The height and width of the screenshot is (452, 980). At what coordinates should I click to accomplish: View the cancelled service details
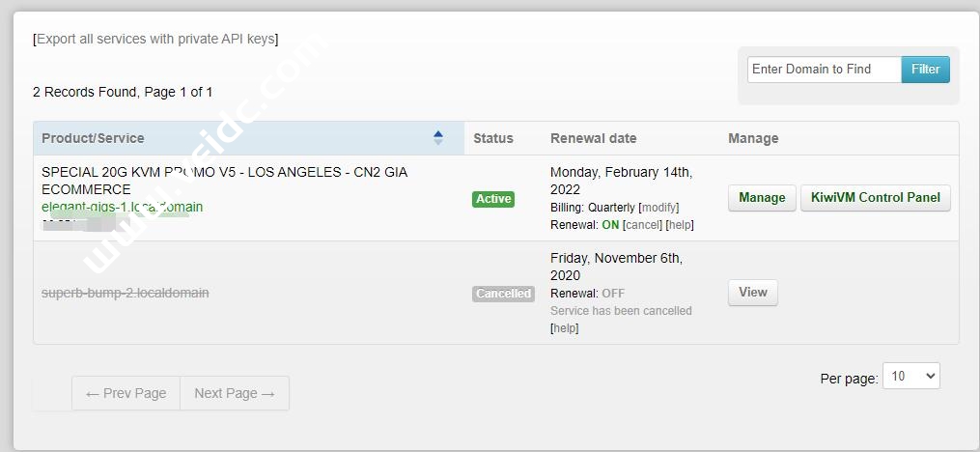[x=752, y=293]
